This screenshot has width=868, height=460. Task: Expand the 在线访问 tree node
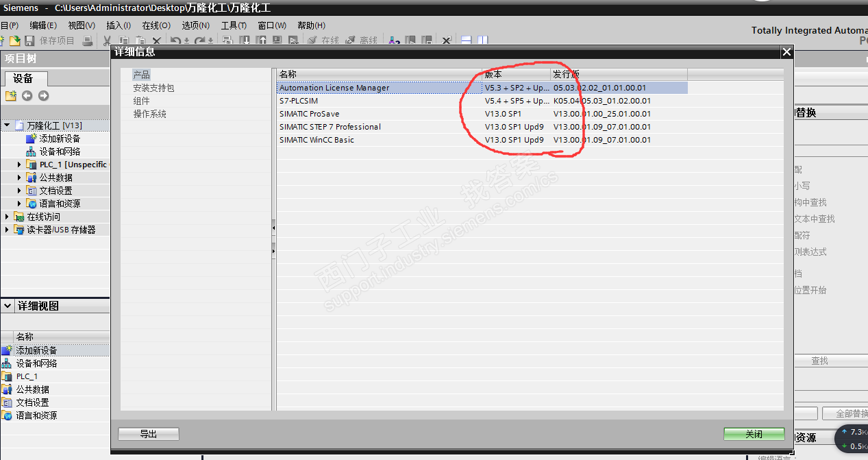pyautogui.click(x=7, y=217)
